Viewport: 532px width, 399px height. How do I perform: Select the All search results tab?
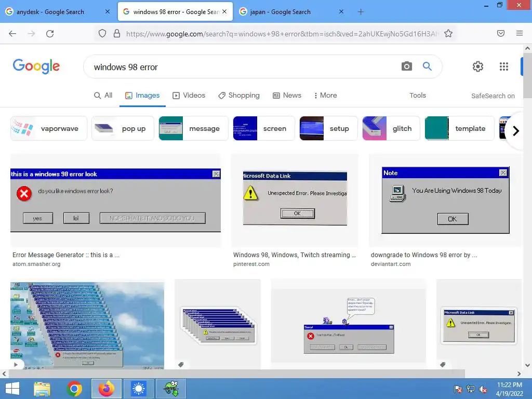(103, 96)
